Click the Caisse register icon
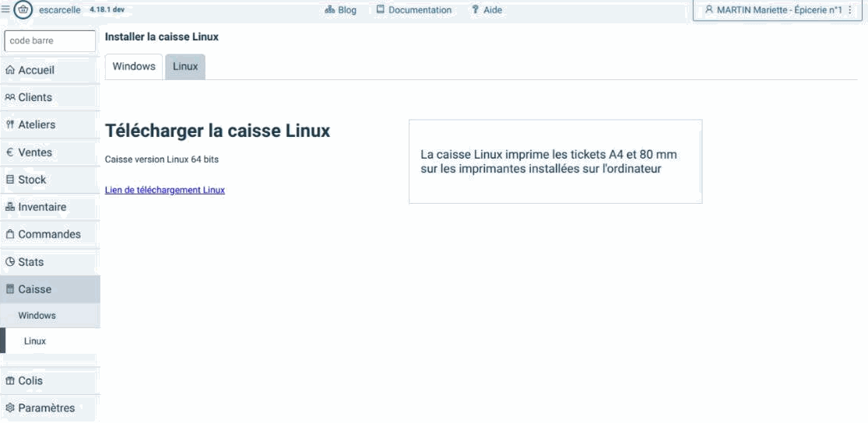The width and height of the screenshot is (868, 423). point(9,289)
